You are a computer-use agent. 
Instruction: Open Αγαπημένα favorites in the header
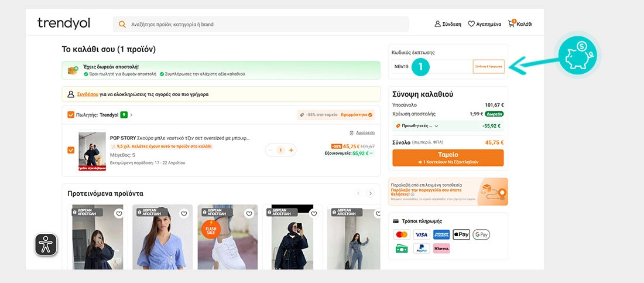(x=485, y=24)
